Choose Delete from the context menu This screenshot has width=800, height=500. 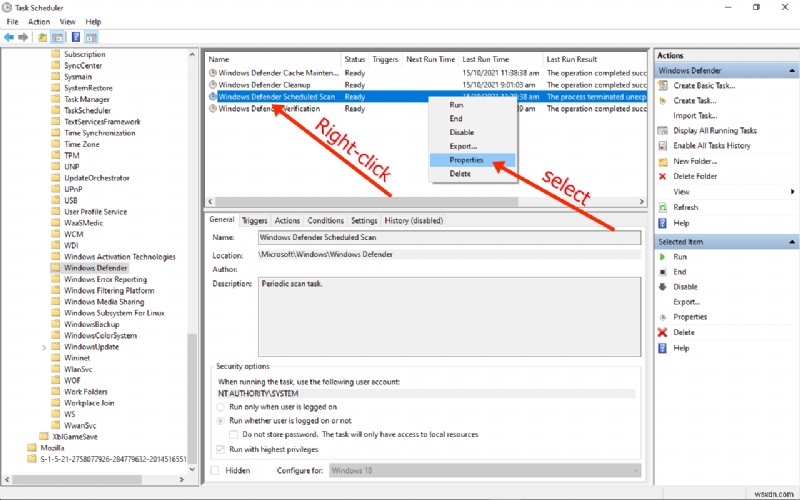tap(472, 174)
